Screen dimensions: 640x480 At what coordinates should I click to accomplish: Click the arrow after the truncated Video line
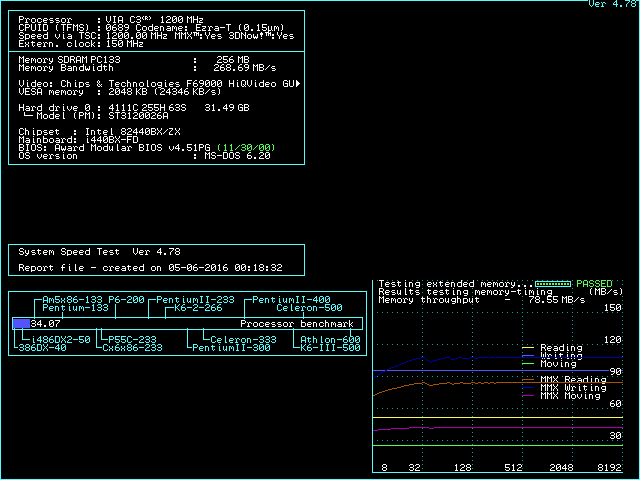pyautogui.click(x=299, y=84)
